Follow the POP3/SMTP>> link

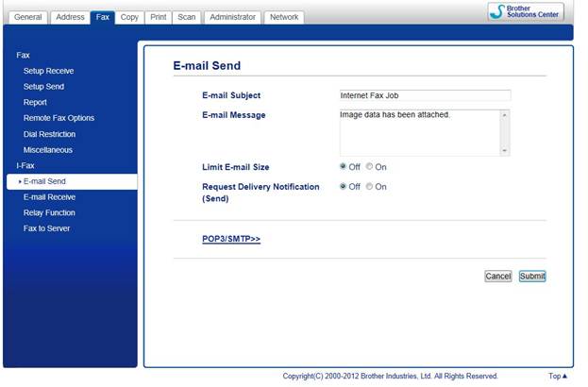(x=231, y=240)
